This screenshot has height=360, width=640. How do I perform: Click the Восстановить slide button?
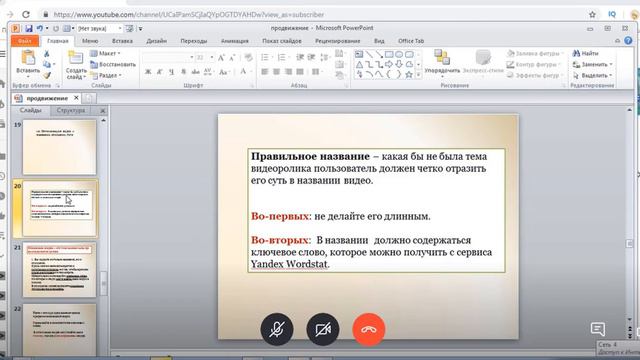point(113,64)
